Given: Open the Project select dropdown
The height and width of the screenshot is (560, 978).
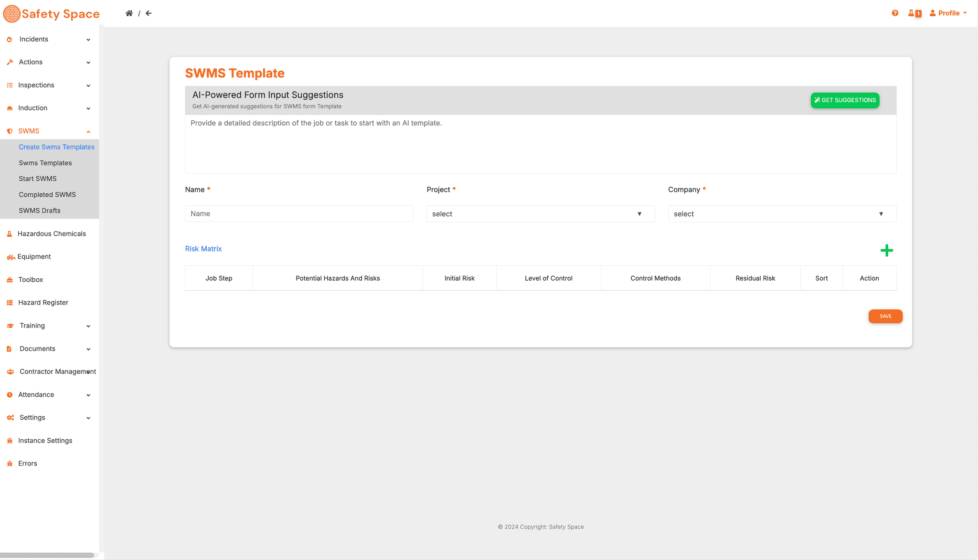Looking at the screenshot, I should pyautogui.click(x=541, y=214).
